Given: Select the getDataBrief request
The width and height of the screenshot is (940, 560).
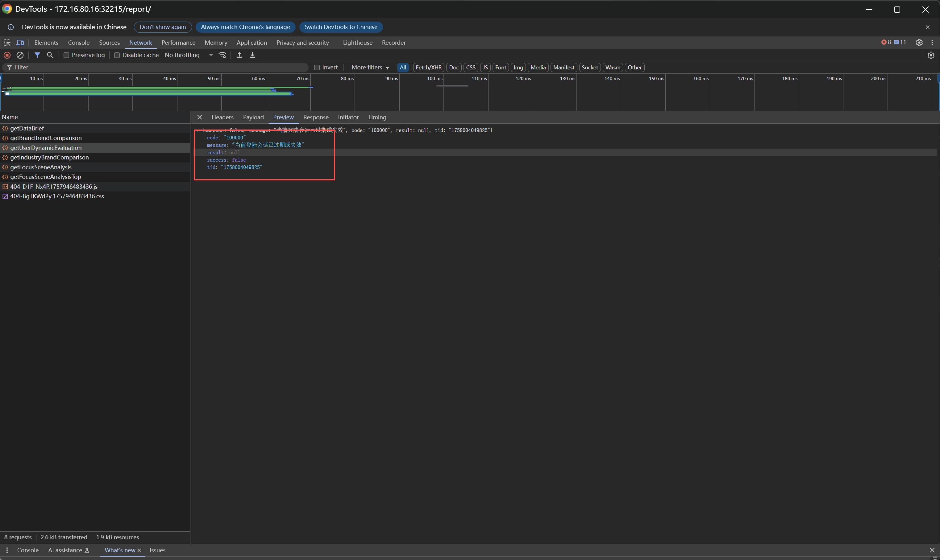Looking at the screenshot, I should click(x=95, y=128).
